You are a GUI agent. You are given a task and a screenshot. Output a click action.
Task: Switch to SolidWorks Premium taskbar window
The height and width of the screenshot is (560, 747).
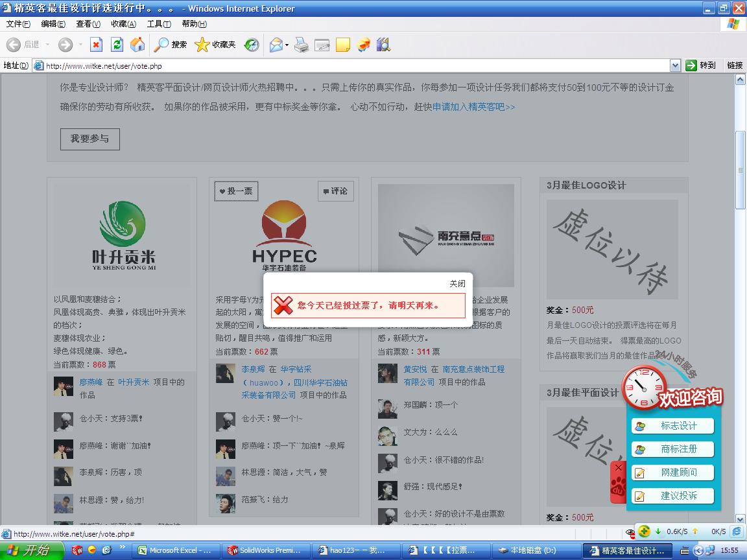click(266, 550)
